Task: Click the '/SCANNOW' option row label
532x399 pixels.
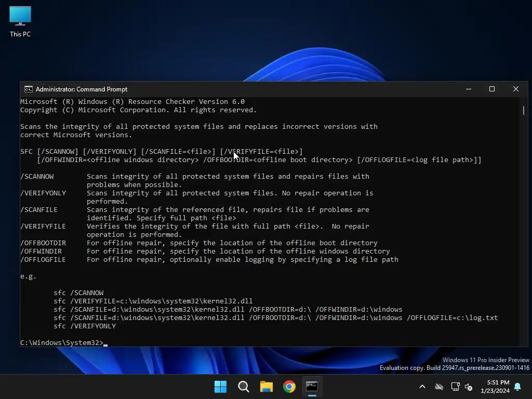Action: coord(37,177)
